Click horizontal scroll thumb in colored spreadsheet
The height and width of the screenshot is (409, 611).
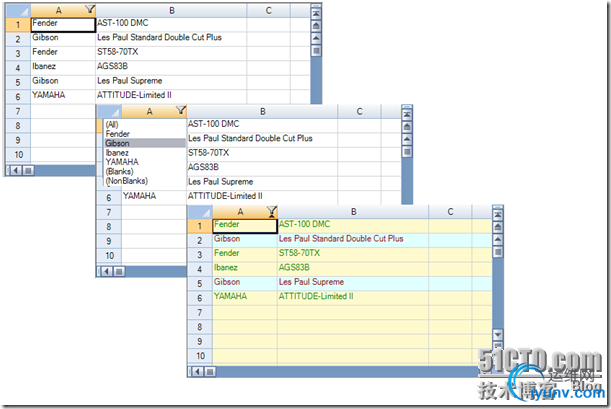210,372
